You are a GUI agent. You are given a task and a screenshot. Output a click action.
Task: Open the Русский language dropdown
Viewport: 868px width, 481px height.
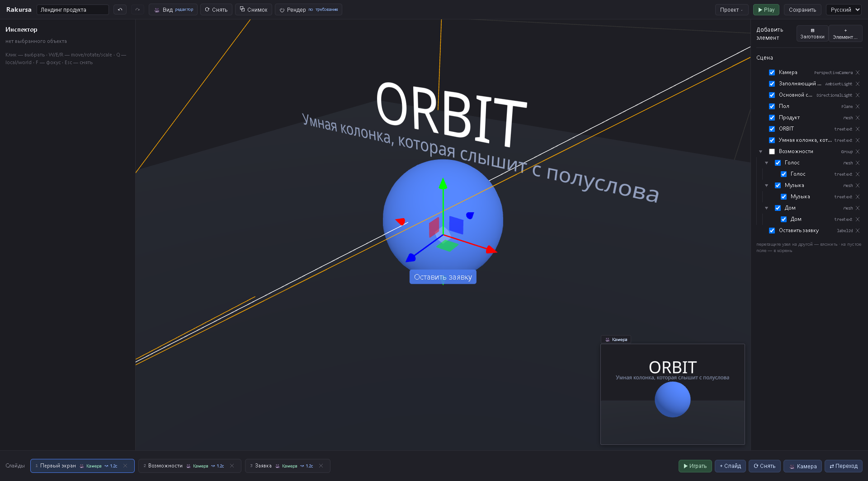(x=844, y=9)
